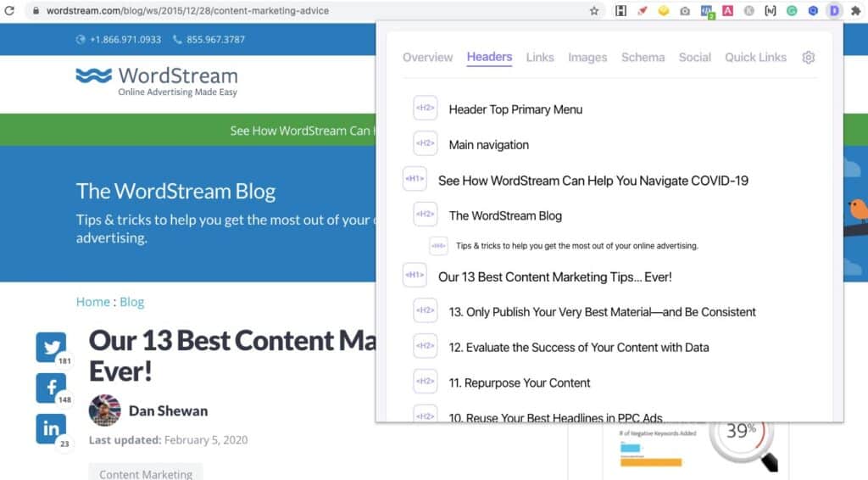Bookmark this page with the star icon
Screen dimensions: 868x480
click(594, 10)
